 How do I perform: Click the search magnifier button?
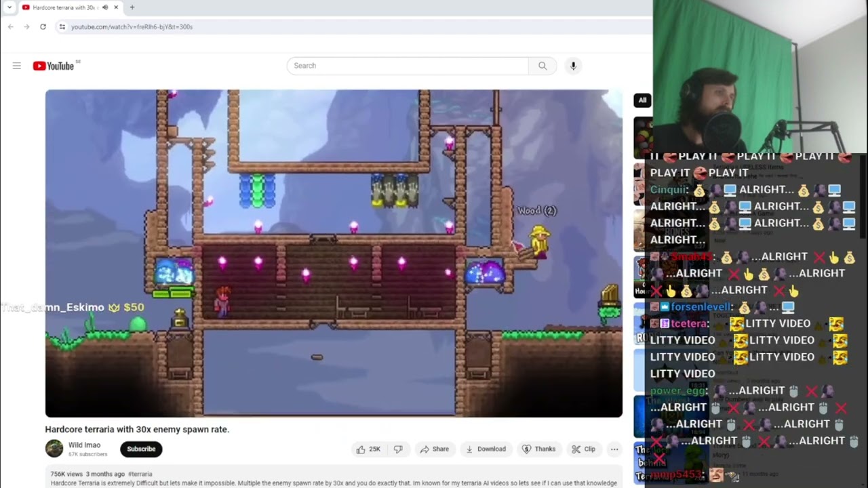(x=542, y=66)
